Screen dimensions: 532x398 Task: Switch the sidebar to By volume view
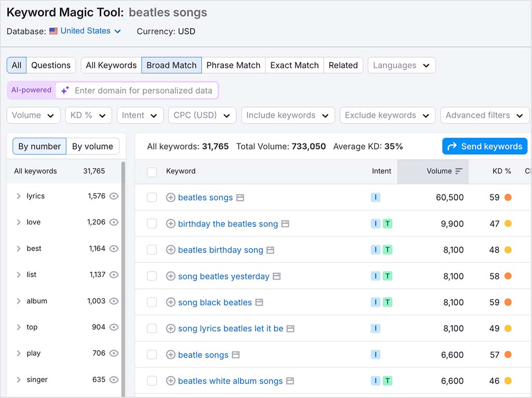(x=92, y=146)
